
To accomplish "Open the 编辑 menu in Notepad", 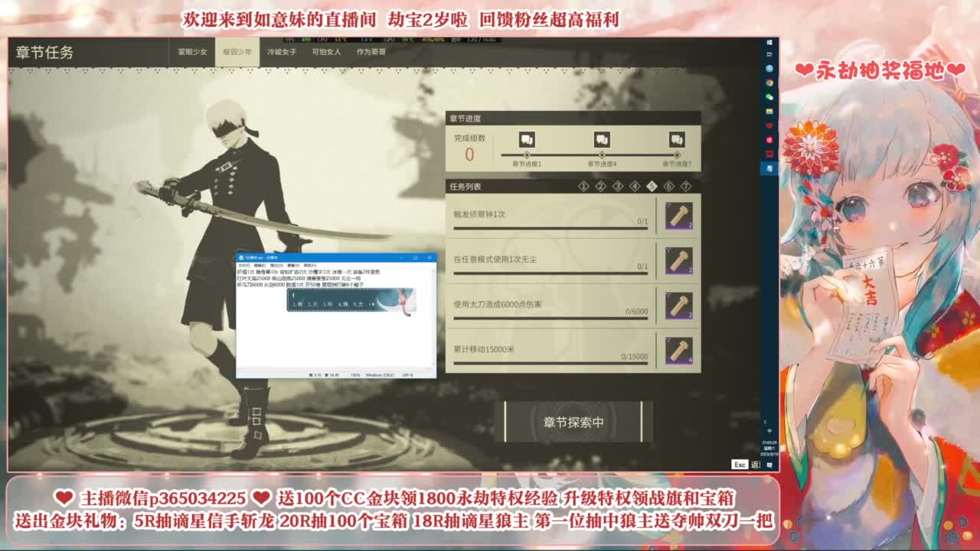I will (260, 266).
